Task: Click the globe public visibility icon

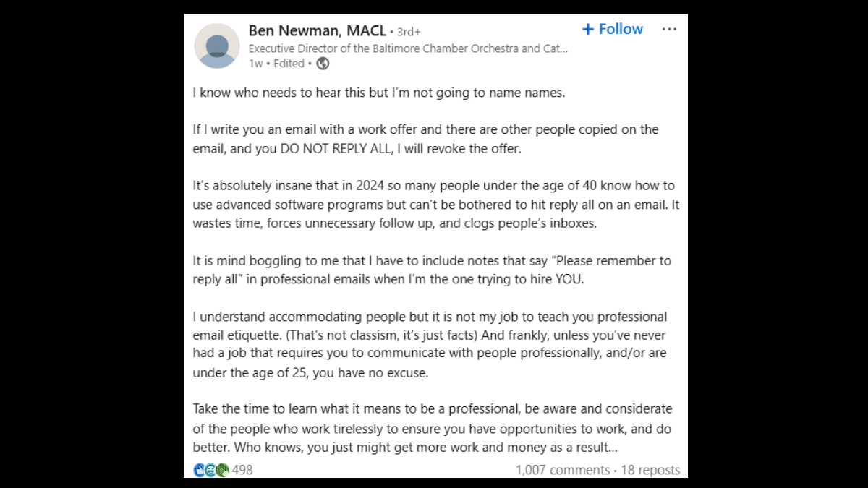Action: coord(323,64)
